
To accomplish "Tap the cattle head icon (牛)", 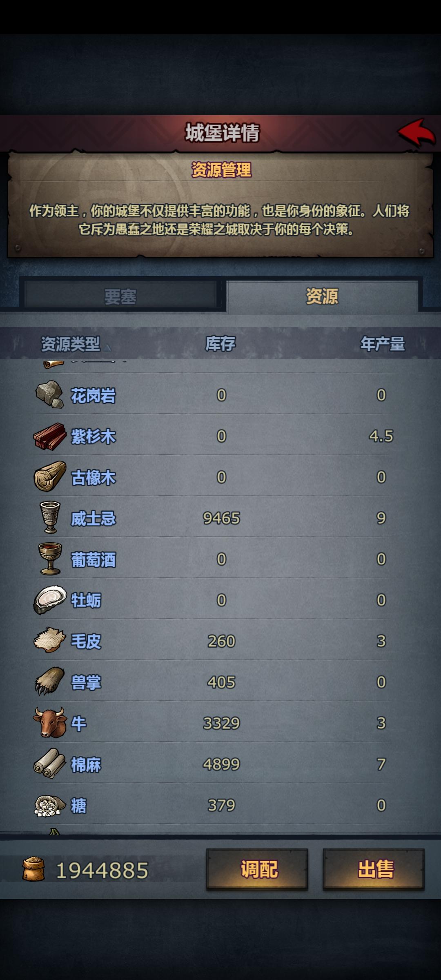I will pos(50,723).
